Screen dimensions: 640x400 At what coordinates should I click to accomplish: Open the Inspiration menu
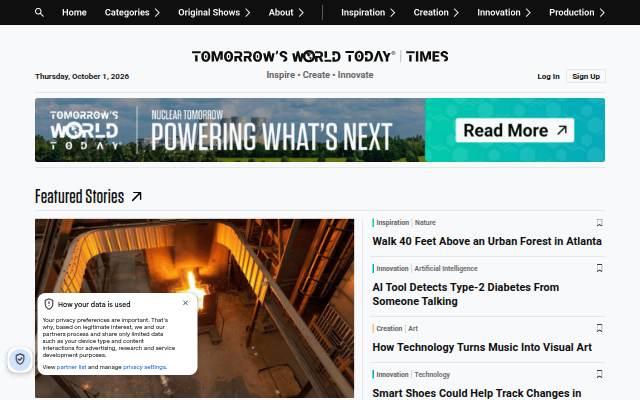tap(363, 12)
